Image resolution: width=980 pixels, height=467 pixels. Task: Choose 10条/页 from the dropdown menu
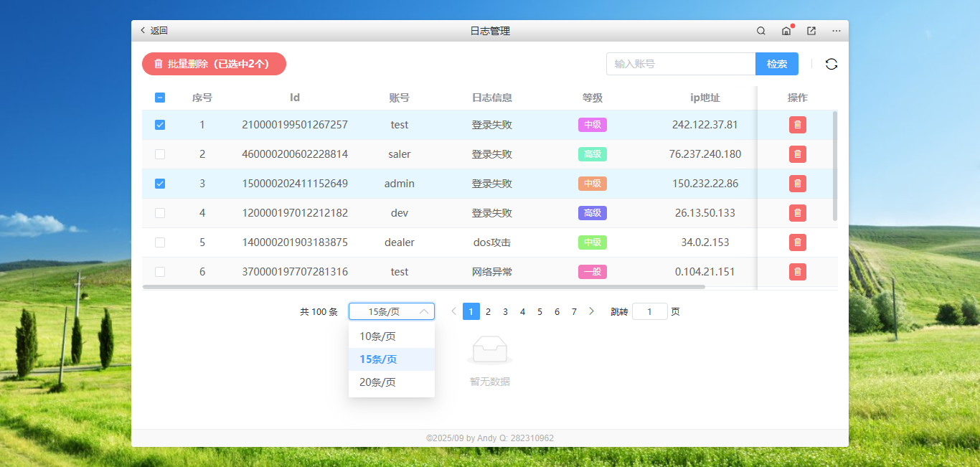pos(376,336)
